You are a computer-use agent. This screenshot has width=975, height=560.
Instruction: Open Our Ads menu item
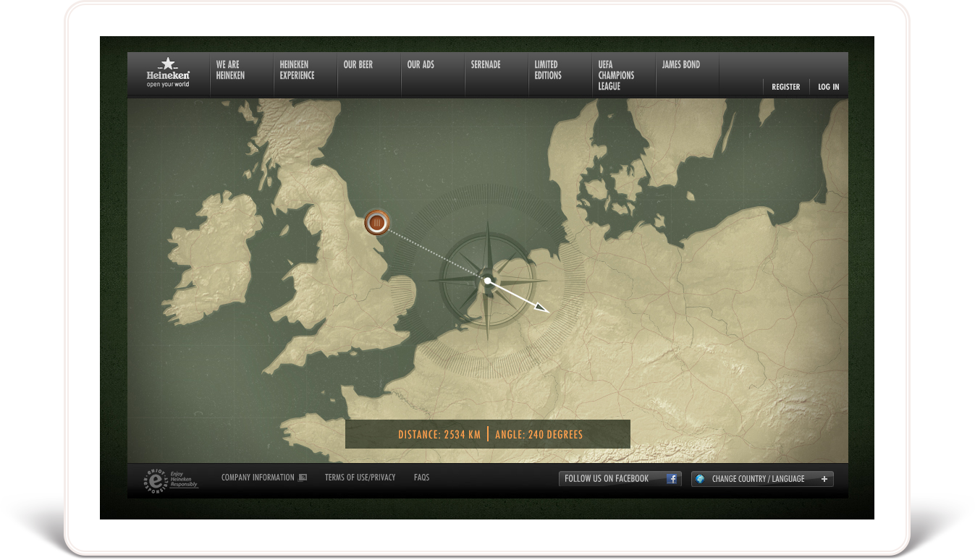421,64
